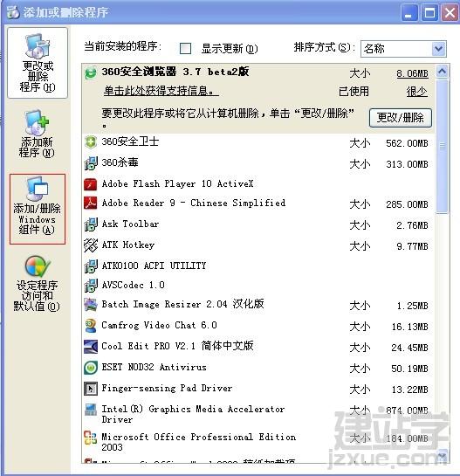Open the 排序方式 sort dropdown

[438, 49]
